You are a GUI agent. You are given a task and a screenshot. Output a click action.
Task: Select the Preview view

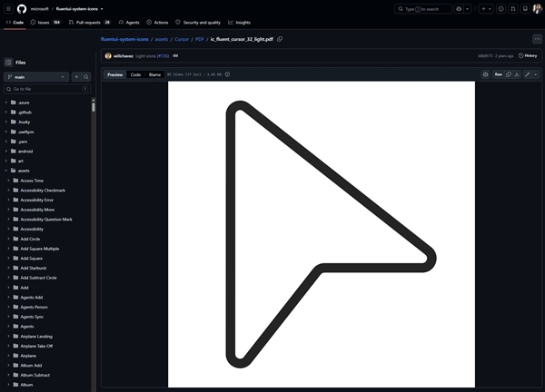point(114,74)
